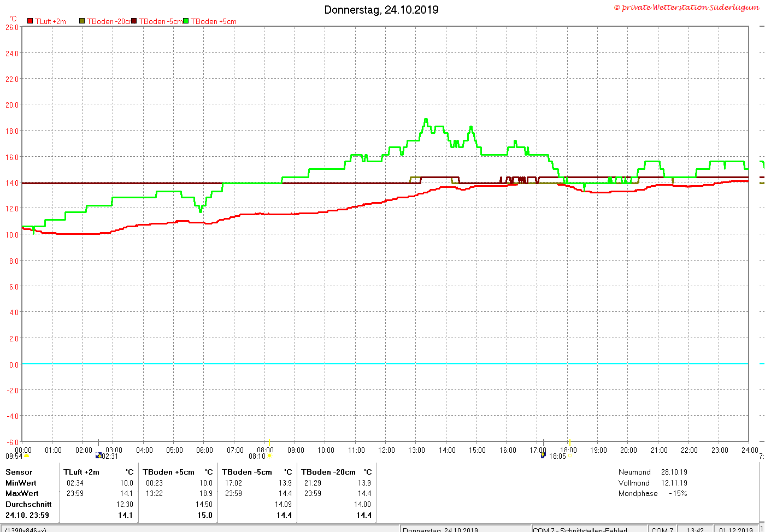This screenshot has width=765, height=532.
Task: Click the red TLuft +2m legend swatch
Action: tap(30, 21)
